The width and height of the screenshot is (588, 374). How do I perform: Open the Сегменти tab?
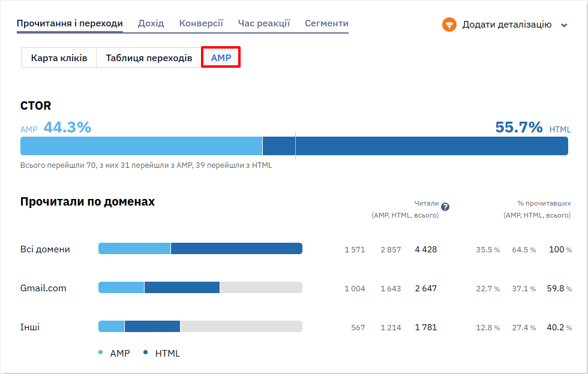(x=326, y=23)
